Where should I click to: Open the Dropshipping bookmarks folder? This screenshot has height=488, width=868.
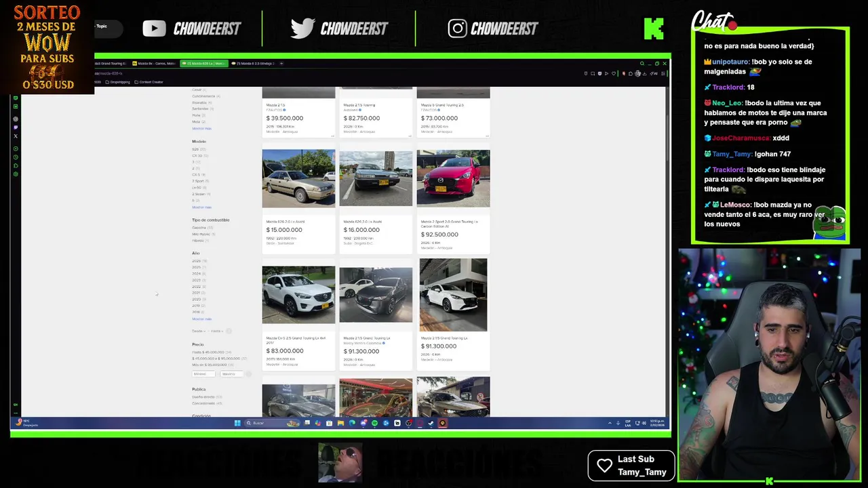[118, 82]
